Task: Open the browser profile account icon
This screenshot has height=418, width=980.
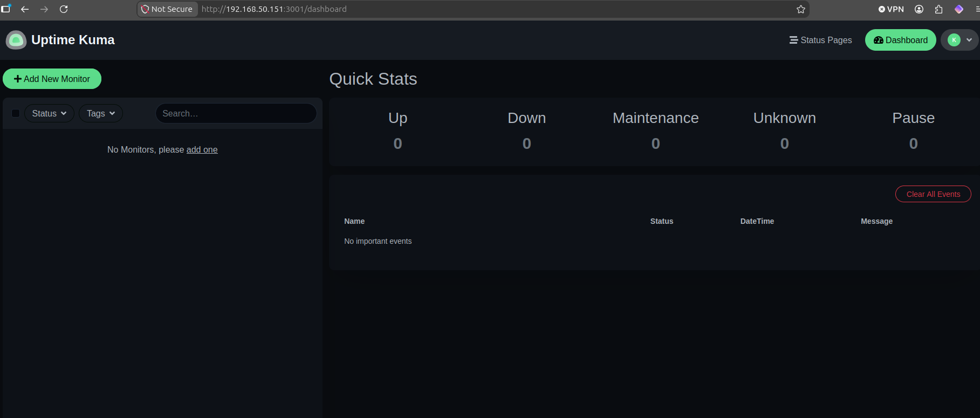Action: 919,9
